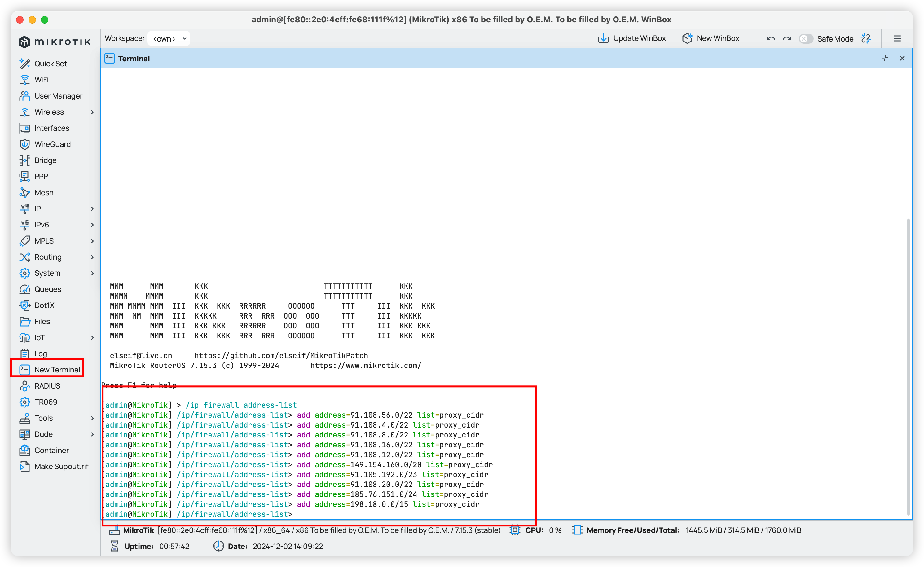The image size is (924, 567).
Task: Click the 149.154.160.0/20 command line
Action: coord(298,465)
